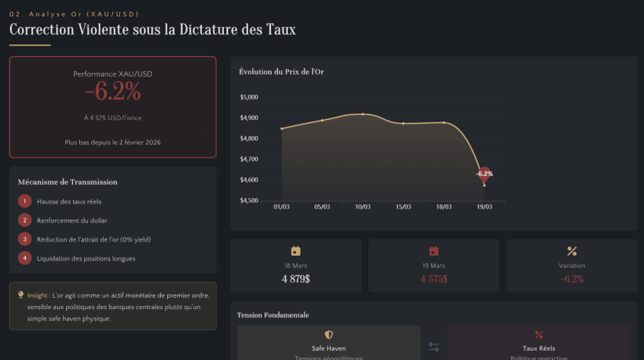Select the Performance XAU/USD -6.2% card

pos(113,107)
